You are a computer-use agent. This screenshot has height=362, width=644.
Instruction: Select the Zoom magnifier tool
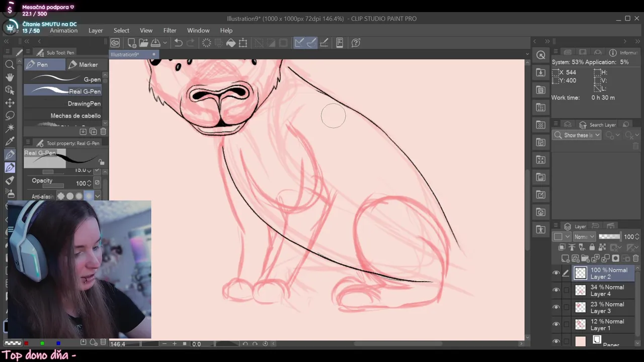click(10, 64)
